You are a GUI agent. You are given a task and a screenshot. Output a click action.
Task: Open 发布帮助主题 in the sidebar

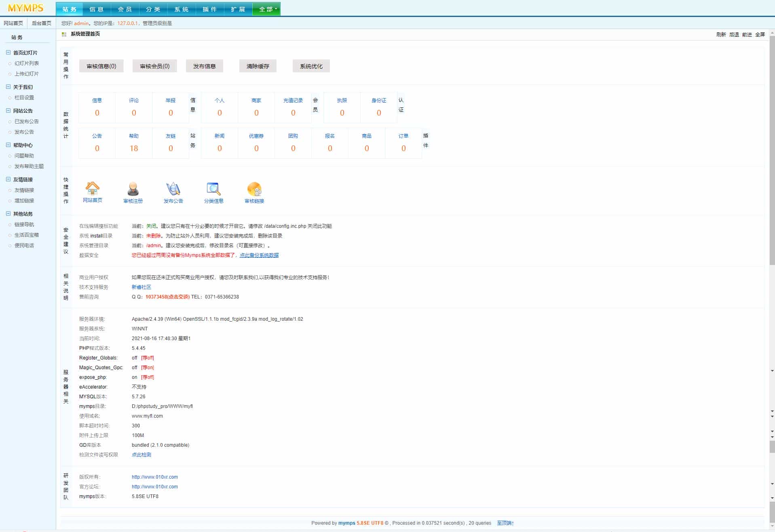[29, 166]
